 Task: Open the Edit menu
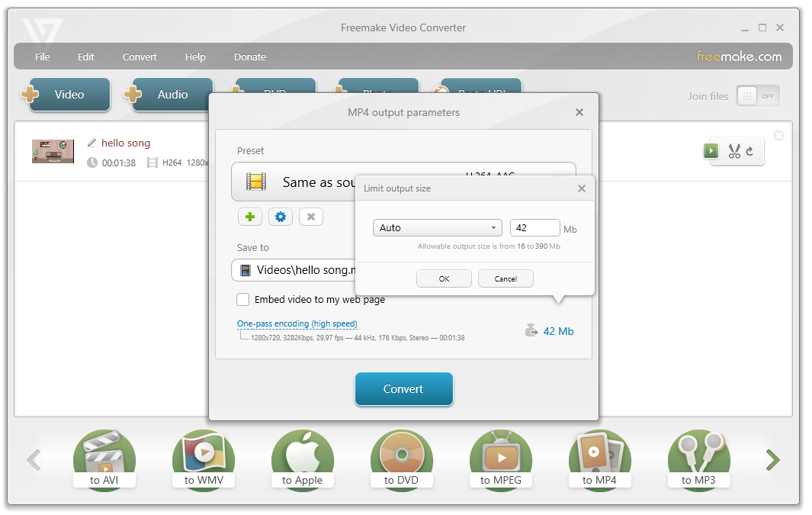point(85,57)
